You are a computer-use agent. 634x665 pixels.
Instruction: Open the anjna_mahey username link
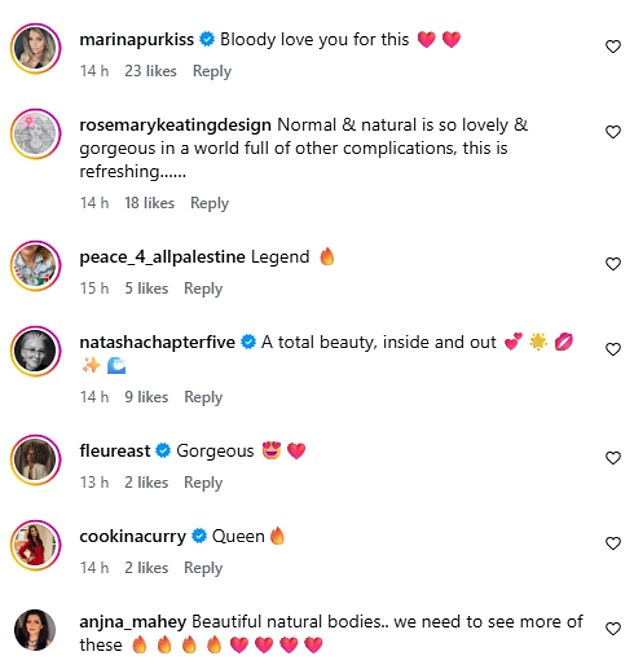point(132,621)
